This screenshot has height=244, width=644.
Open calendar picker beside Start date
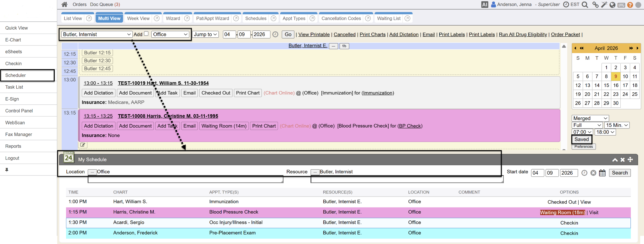(x=602, y=173)
